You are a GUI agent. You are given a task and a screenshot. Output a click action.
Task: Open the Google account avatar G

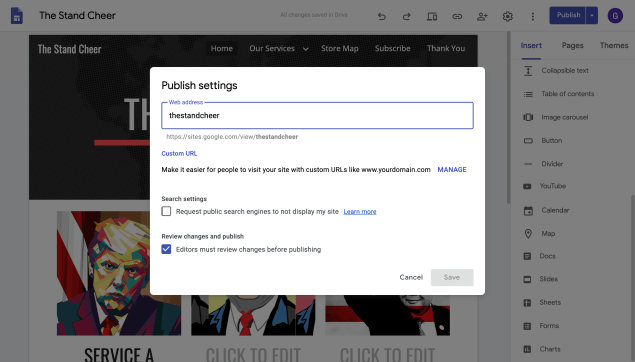point(615,16)
